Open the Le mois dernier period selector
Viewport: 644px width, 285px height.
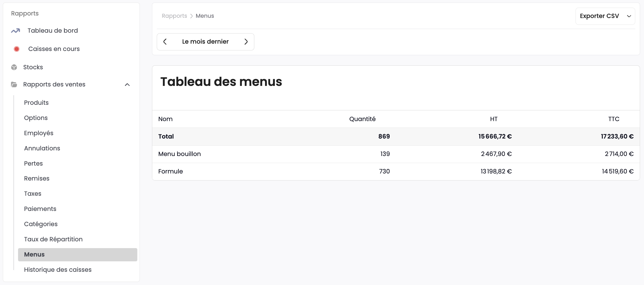point(205,42)
